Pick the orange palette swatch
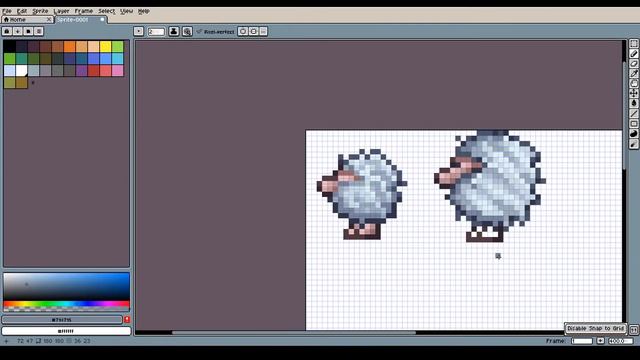This screenshot has width=640, height=360. coord(70,46)
